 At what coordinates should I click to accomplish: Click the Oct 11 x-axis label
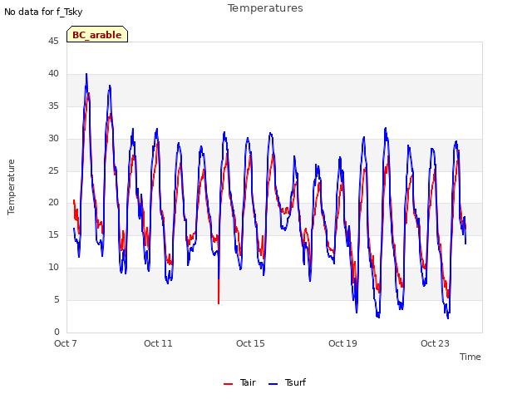point(158,343)
